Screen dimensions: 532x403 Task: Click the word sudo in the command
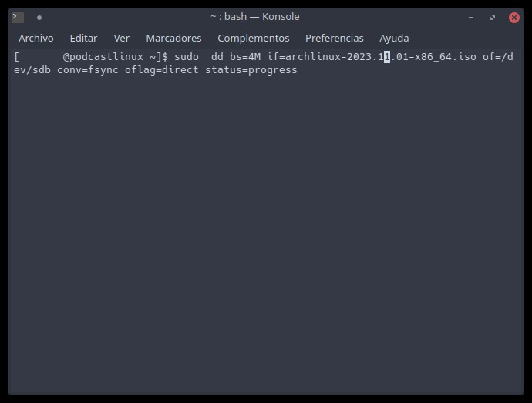click(x=186, y=57)
